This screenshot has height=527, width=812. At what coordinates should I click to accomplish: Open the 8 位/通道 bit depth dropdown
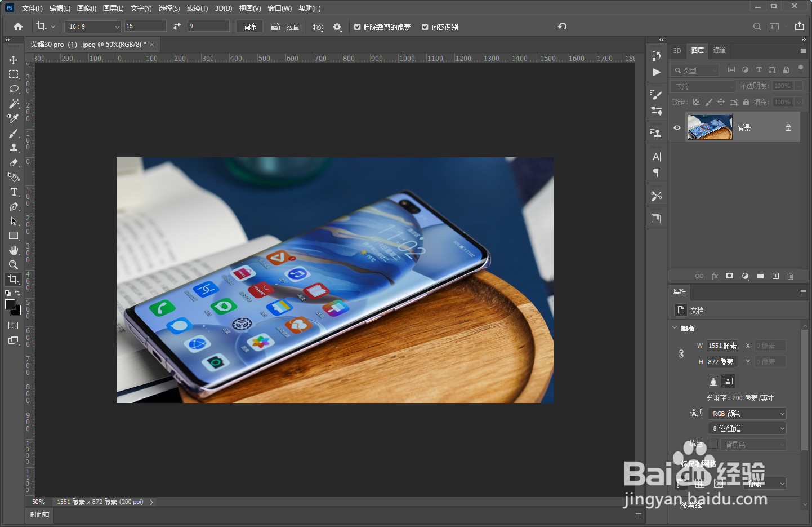(747, 428)
